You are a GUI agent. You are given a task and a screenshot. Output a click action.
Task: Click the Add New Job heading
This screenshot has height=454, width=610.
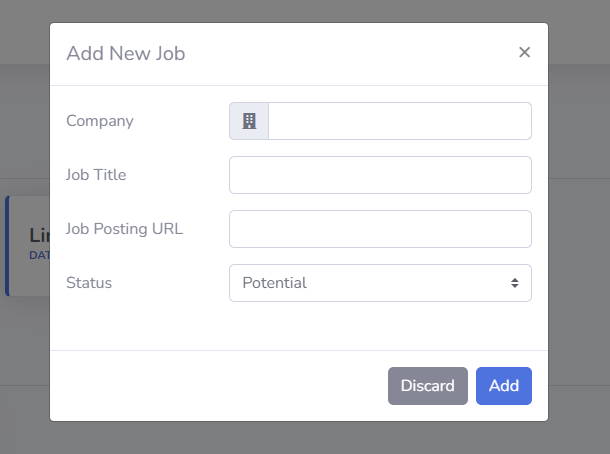pyautogui.click(x=126, y=54)
